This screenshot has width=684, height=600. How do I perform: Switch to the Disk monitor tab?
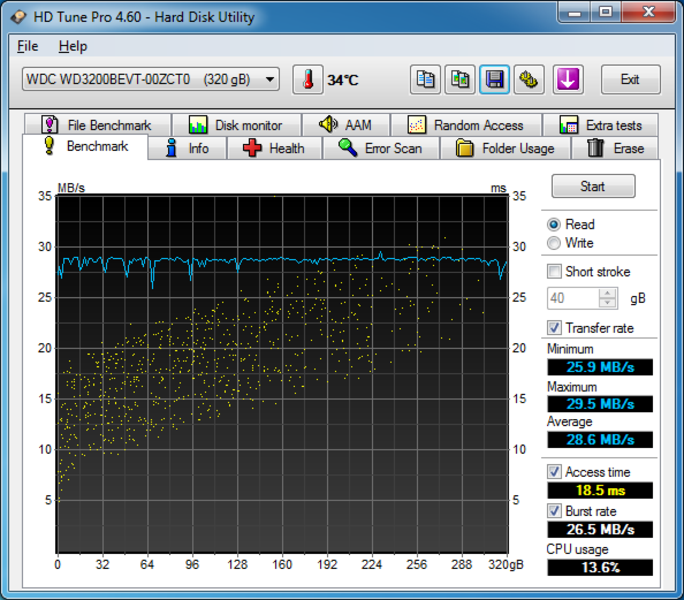[x=235, y=125]
